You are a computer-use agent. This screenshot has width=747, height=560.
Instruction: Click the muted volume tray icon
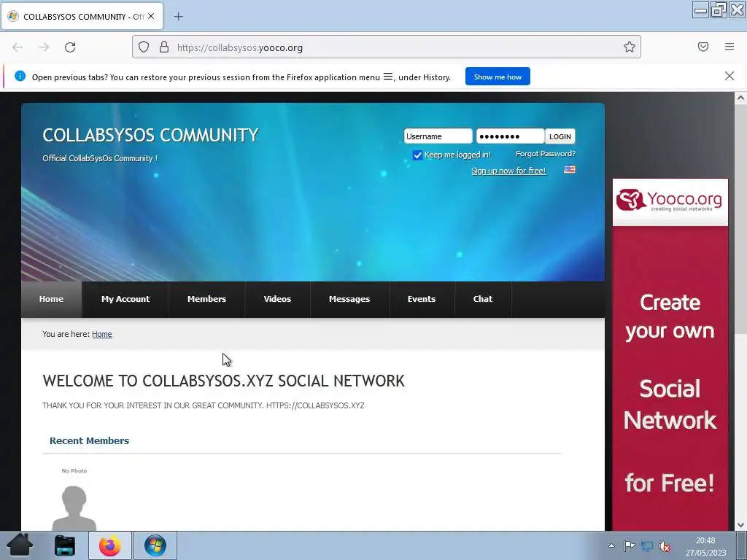tap(665, 546)
